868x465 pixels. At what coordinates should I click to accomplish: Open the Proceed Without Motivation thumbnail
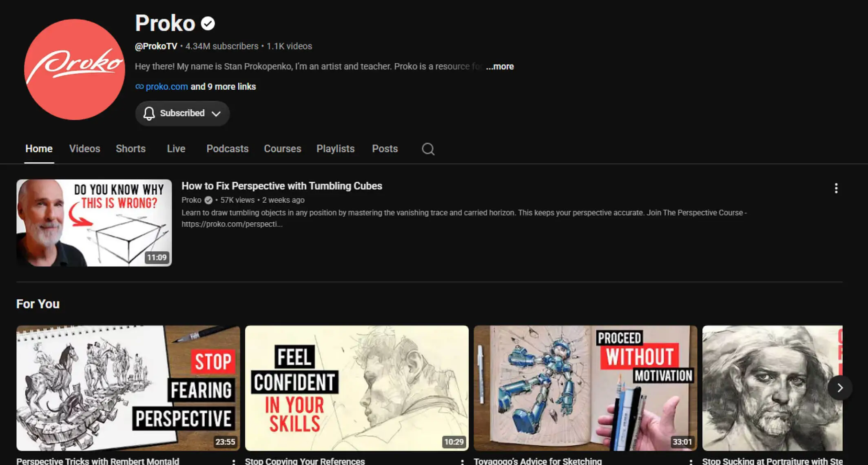(585, 388)
